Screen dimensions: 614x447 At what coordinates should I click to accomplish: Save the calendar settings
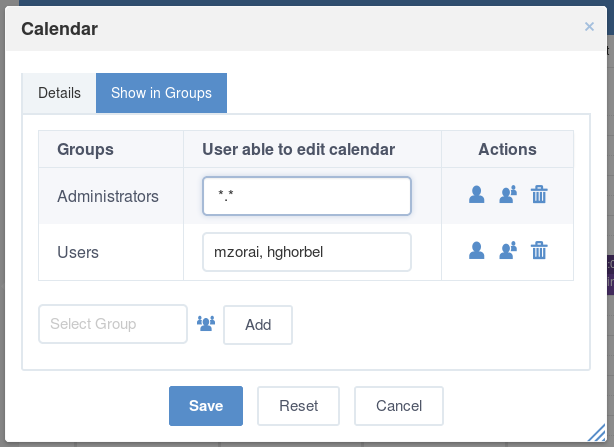tap(206, 406)
